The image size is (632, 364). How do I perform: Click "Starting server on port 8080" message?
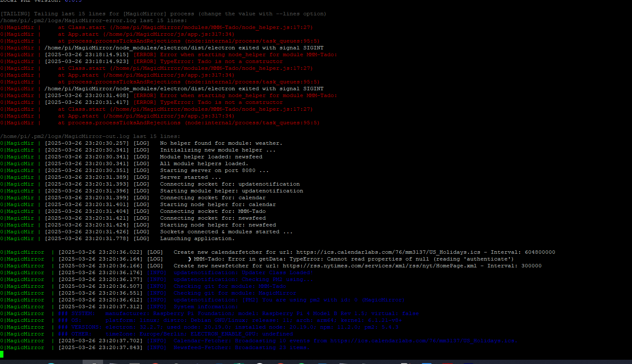tap(214, 170)
